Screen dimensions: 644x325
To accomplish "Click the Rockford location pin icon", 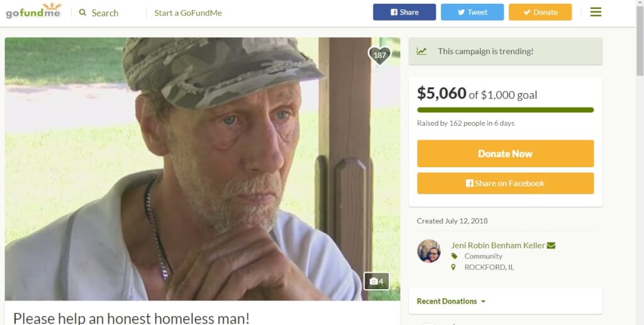I will [454, 267].
